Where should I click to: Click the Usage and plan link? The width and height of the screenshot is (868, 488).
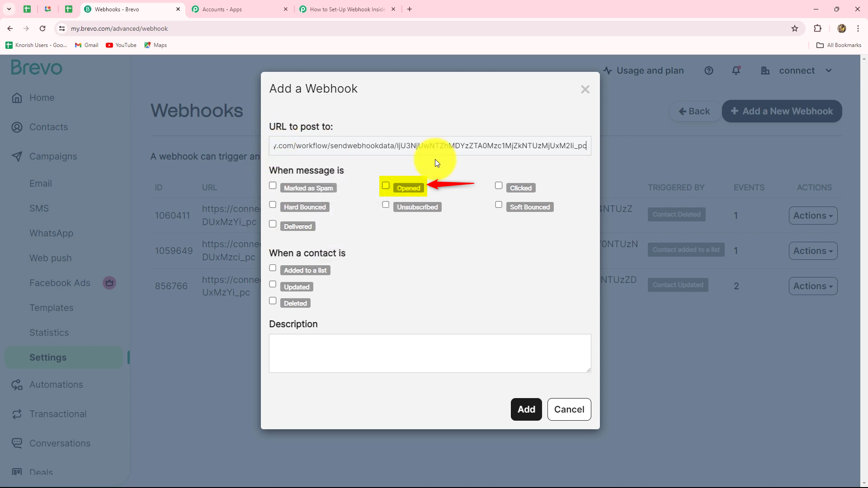tap(644, 70)
